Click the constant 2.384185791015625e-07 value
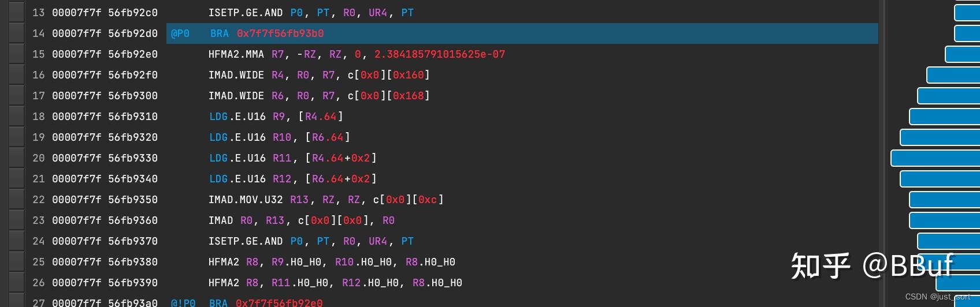Viewport: 980px width, 307px height. point(439,54)
